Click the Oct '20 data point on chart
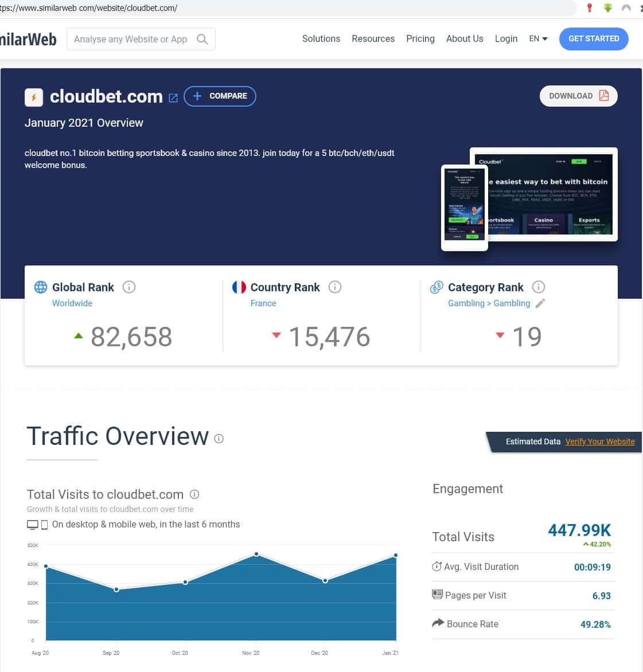The width and height of the screenshot is (643, 672). point(185,582)
